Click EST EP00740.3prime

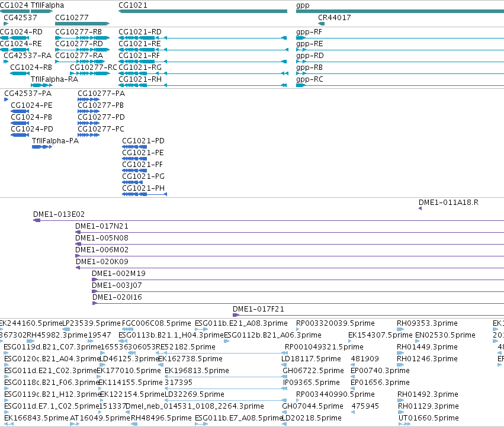(x=380, y=371)
